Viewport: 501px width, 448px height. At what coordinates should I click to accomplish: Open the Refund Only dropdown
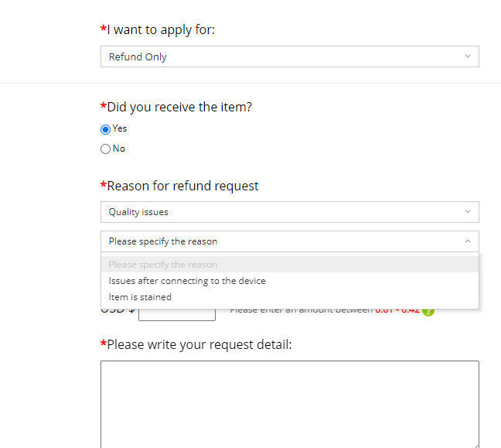(289, 56)
